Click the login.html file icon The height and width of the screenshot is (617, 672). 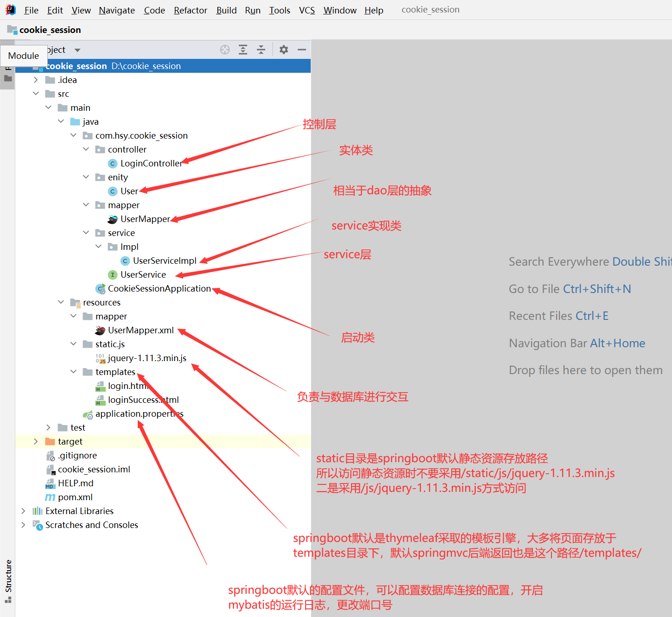(x=100, y=386)
